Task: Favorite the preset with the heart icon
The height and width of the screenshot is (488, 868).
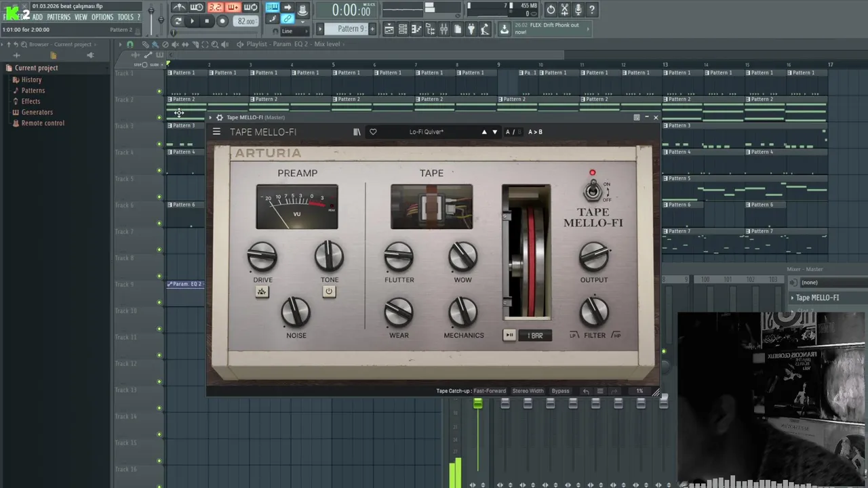Action: (373, 132)
